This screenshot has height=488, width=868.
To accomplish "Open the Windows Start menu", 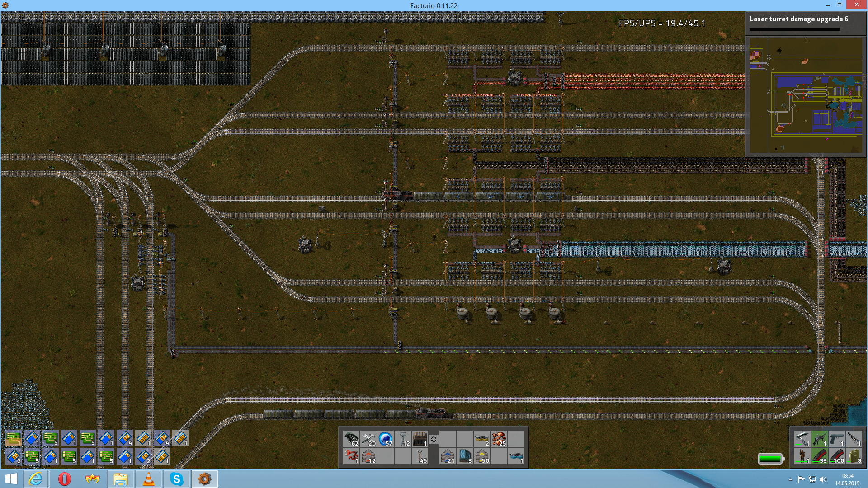I will [11, 479].
